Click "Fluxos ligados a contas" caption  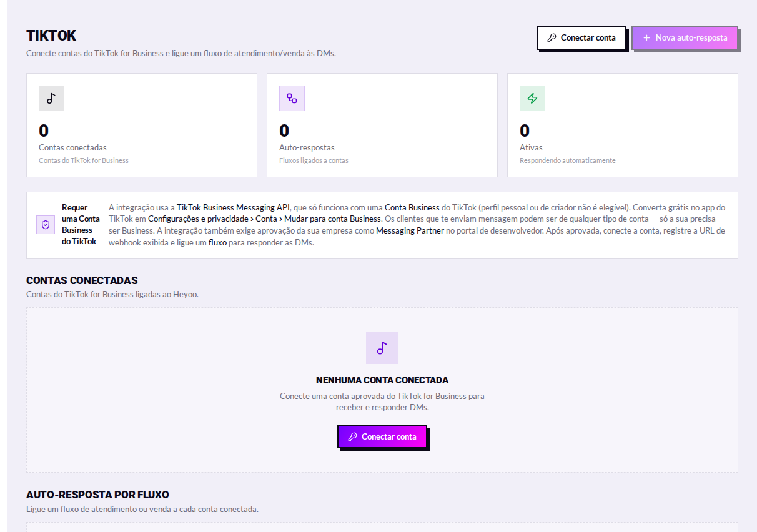[x=314, y=160]
